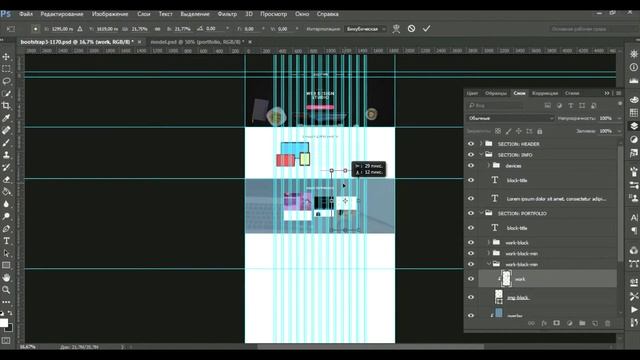Collapse the panel group with double arrows

pyautogui.click(x=607, y=93)
